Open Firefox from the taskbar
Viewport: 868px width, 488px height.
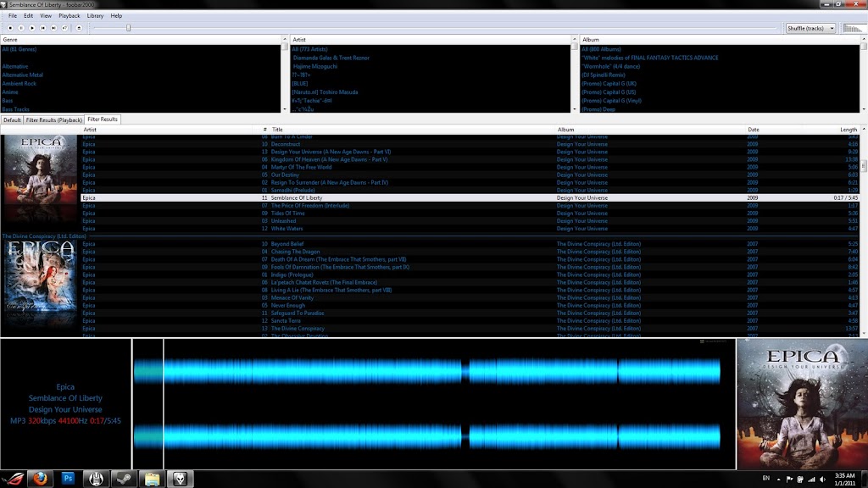(x=41, y=479)
